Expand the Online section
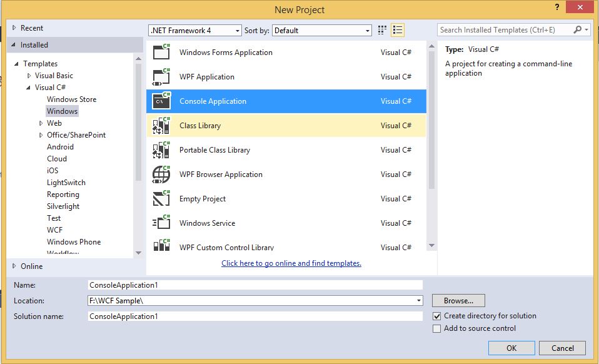The height and width of the screenshot is (364, 599). [x=14, y=266]
